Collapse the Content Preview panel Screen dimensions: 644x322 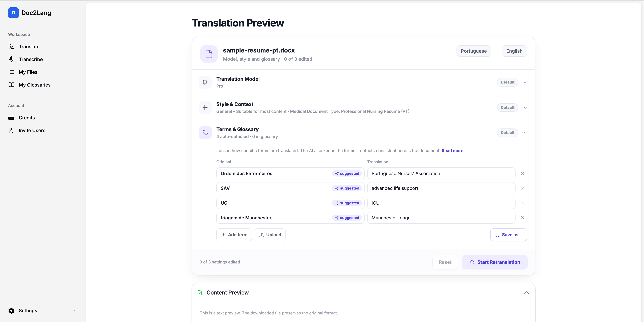[x=526, y=293]
